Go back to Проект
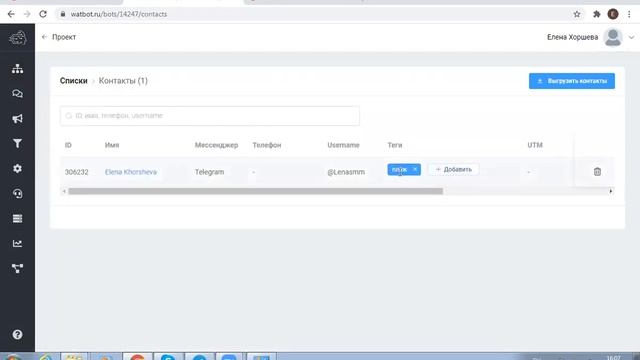The height and width of the screenshot is (360, 640). point(59,37)
